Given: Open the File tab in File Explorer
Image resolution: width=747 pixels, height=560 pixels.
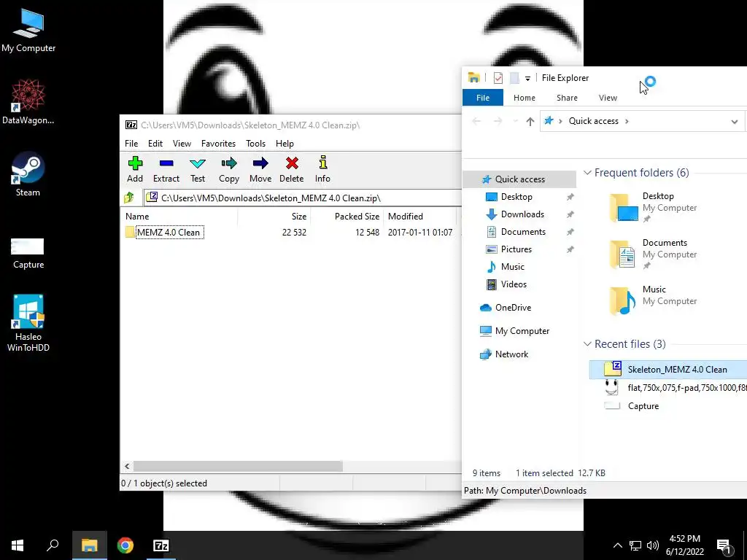Looking at the screenshot, I should pyautogui.click(x=483, y=98).
